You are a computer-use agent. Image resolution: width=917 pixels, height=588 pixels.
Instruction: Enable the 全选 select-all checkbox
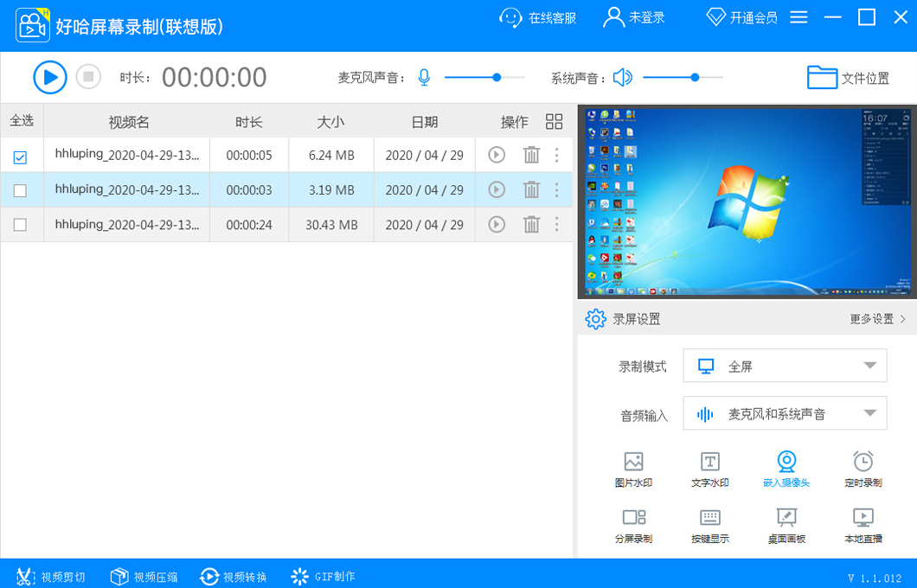[x=22, y=121]
